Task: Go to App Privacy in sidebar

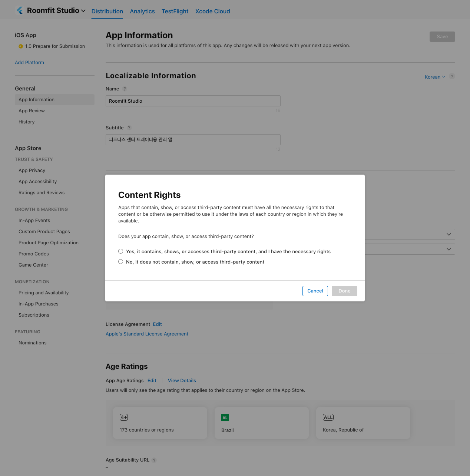Action: click(x=32, y=171)
